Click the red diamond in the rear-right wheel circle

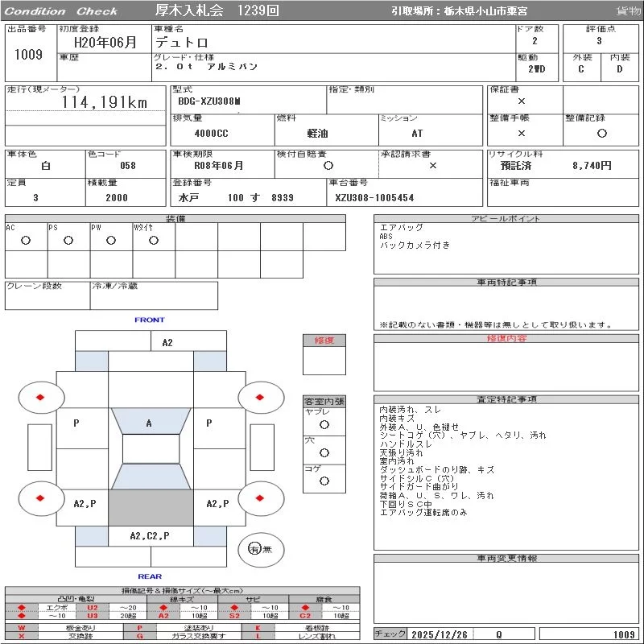pyautogui.click(x=259, y=498)
